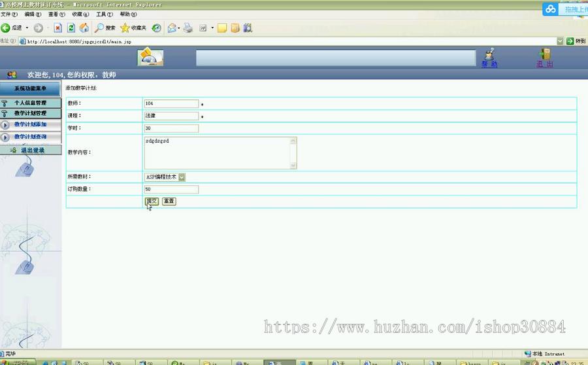Open the 编辑(E) menu
The height and width of the screenshot is (365, 588).
[x=33, y=14]
